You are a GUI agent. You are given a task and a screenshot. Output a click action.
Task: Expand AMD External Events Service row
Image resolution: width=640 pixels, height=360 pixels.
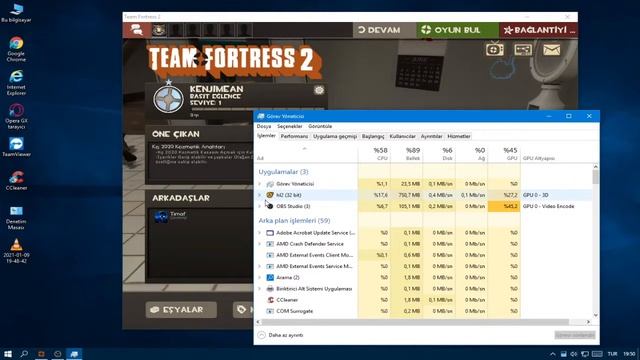pyautogui.click(x=260, y=266)
